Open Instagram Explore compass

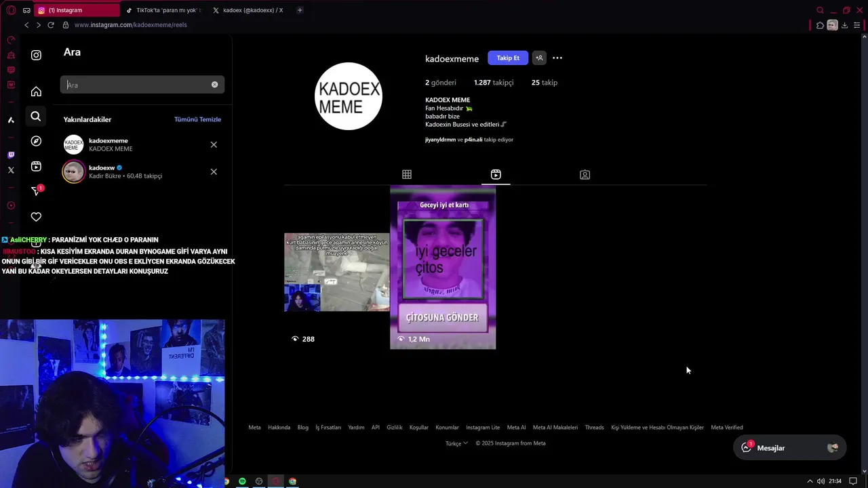(x=36, y=141)
